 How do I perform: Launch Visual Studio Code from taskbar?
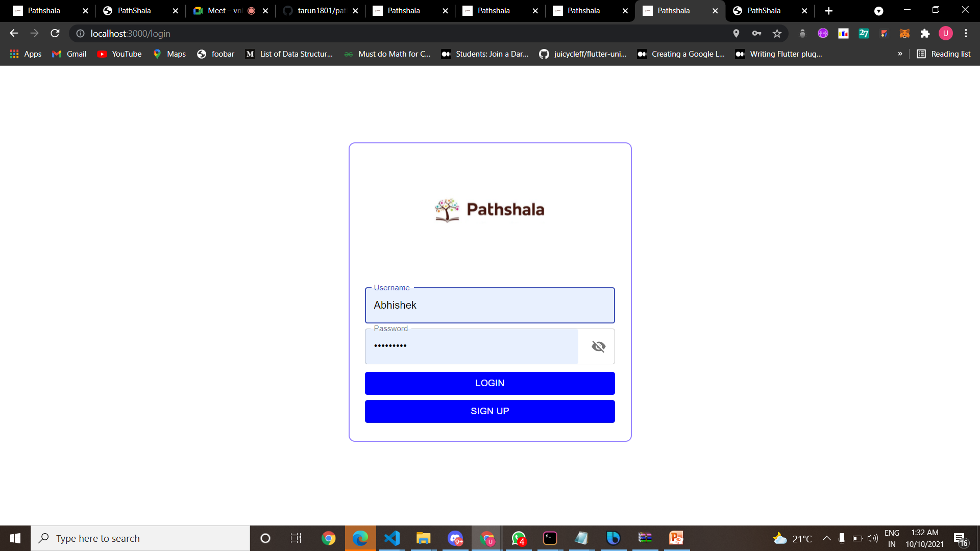391,538
